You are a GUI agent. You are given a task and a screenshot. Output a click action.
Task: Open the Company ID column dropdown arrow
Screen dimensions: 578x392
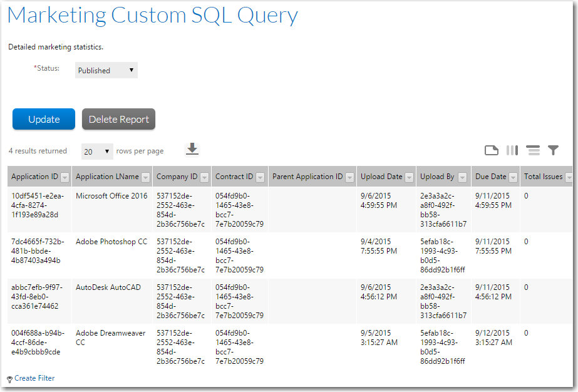pyautogui.click(x=204, y=177)
